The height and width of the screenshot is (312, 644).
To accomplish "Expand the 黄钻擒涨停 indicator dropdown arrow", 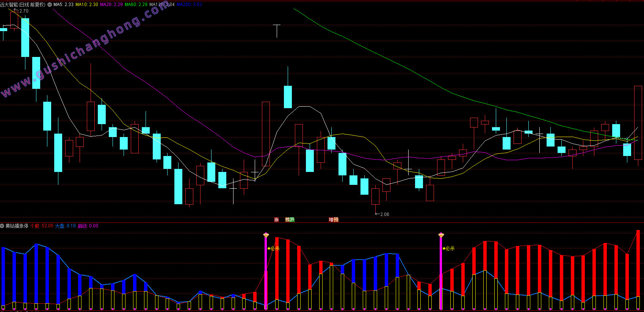I will [x=2, y=226].
